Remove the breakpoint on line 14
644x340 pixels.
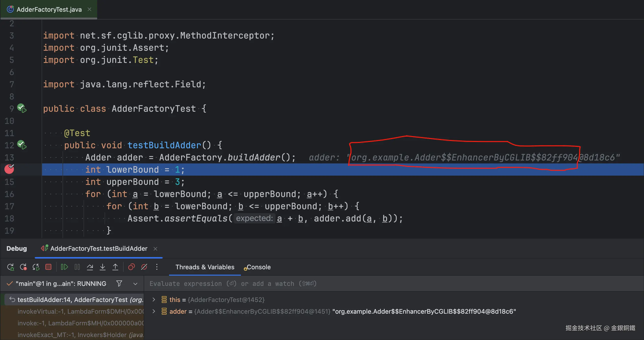coord(9,170)
